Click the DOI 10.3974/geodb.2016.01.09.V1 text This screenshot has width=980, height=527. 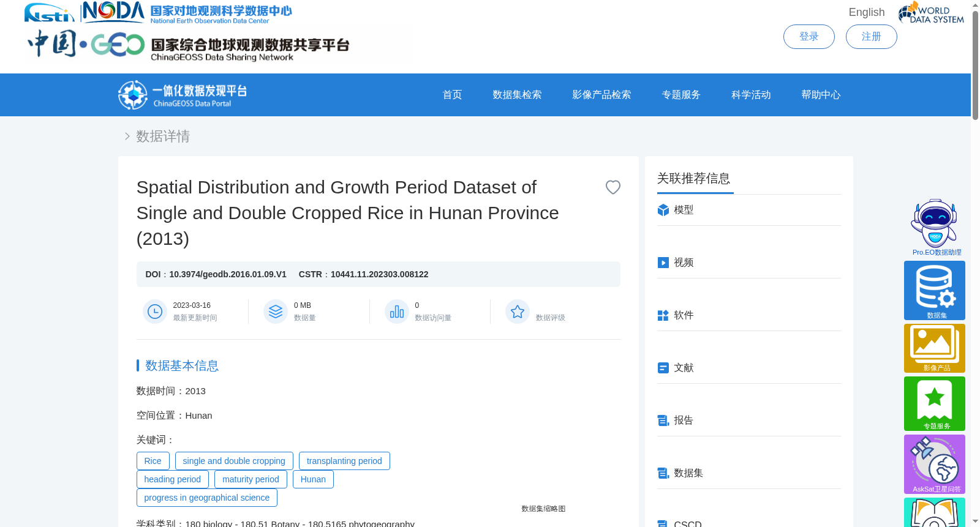coord(216,274)
